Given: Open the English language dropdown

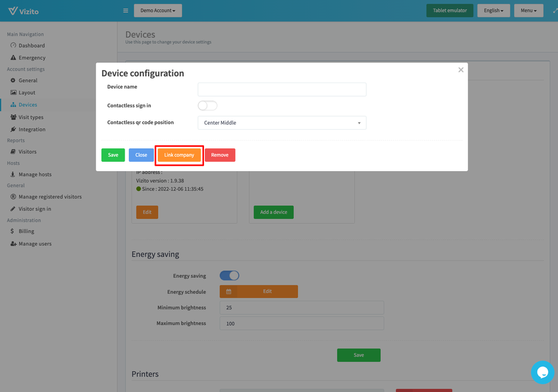Looking at the screenshot, I should pos(494,11).
